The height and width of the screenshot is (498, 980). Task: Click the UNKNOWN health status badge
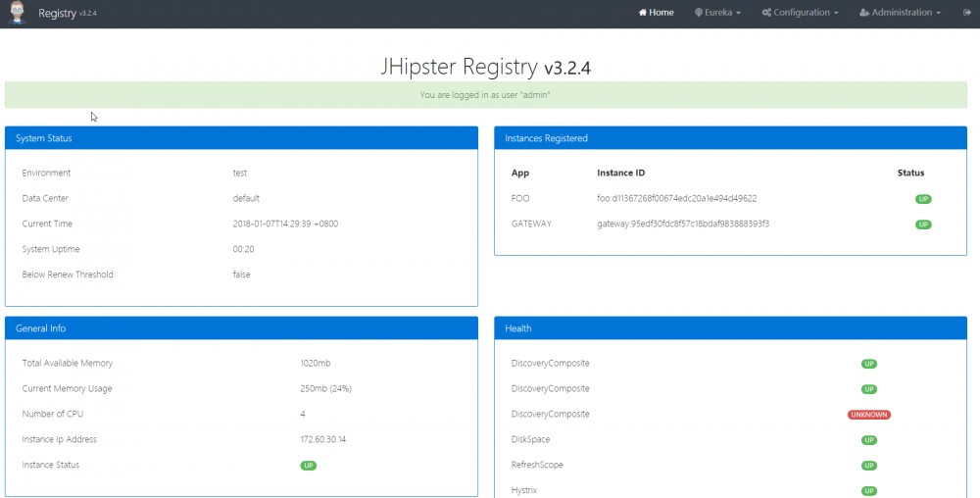[x=868, y=415]
